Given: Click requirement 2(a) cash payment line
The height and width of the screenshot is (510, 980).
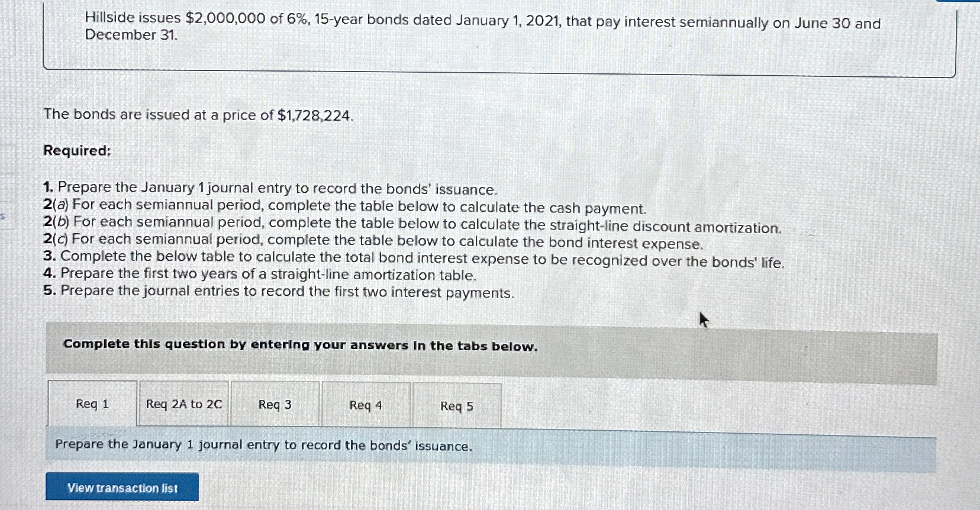Looking at the screenshot, I should 344,206.
